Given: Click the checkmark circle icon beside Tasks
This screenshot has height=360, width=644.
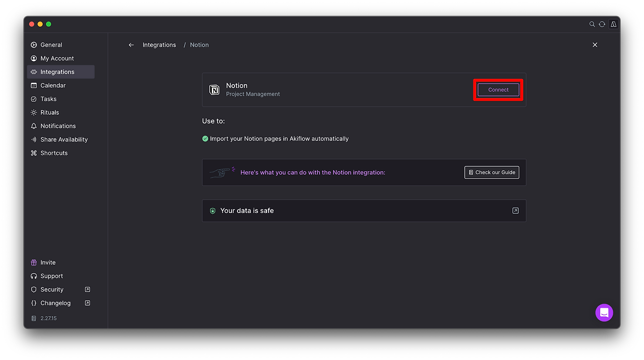Looking at the screenshot, I should [34, 99].
